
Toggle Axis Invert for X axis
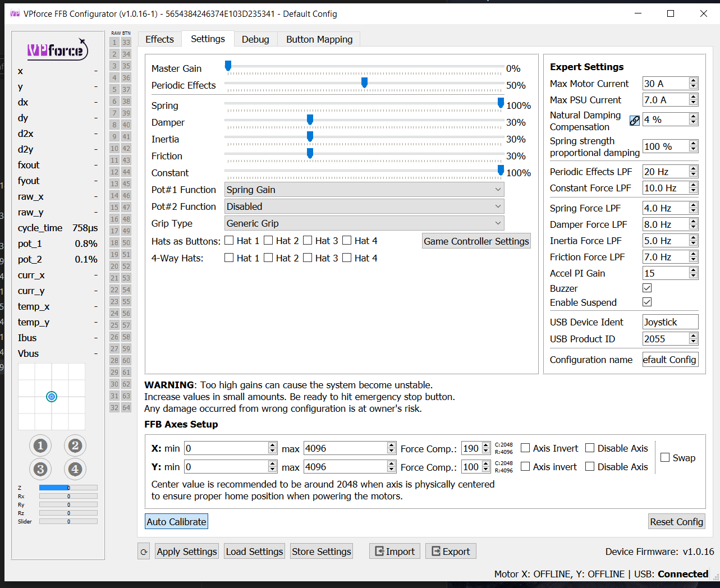[525, 448]
